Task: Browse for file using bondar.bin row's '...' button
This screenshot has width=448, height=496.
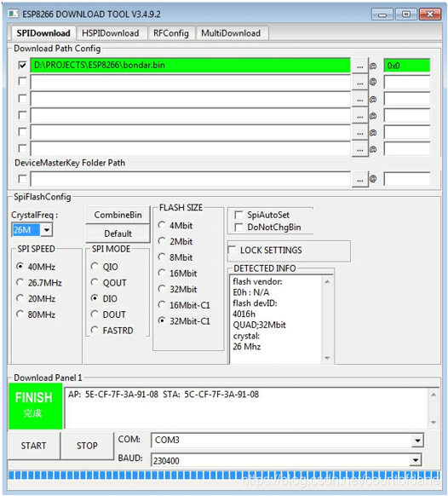Action: (359, 66)
